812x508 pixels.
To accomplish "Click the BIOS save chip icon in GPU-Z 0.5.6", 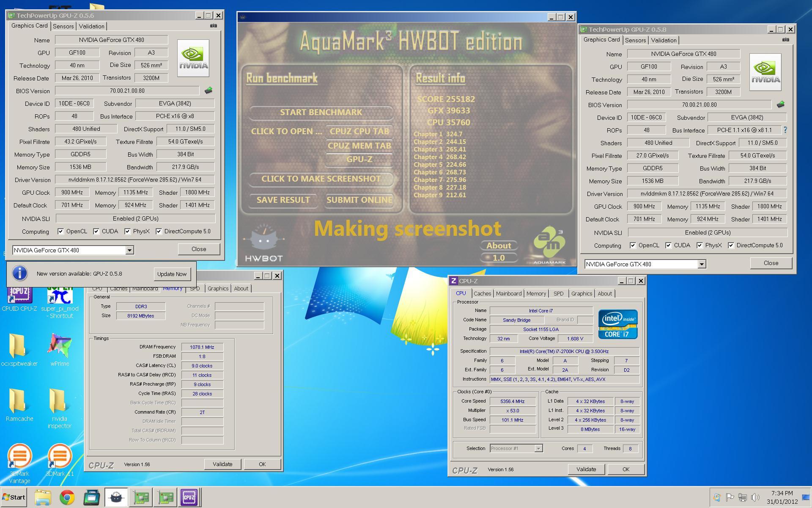I will (208, 91).
